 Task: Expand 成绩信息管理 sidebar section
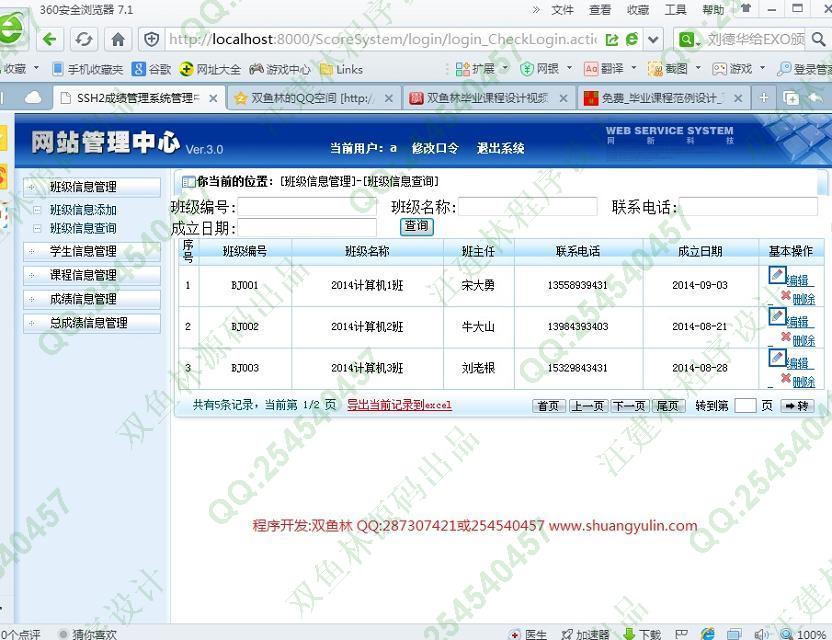[x=92, y=299]
